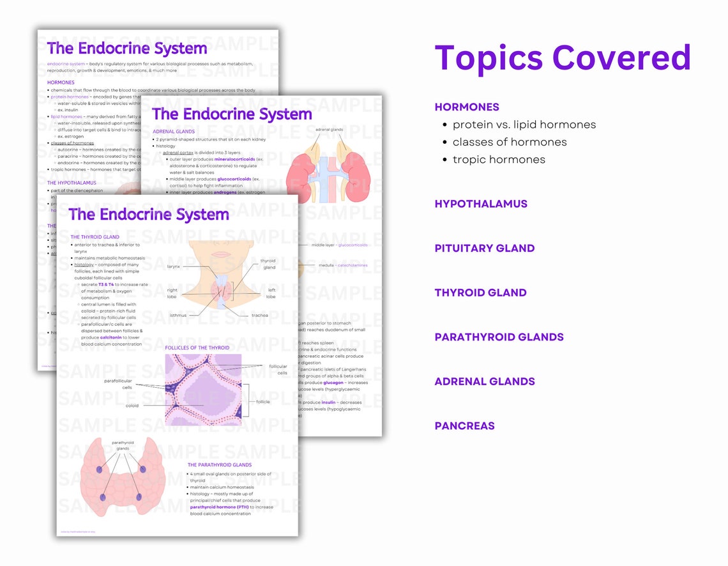The width and height of the screenshot is (728, 566).
Task: Open the HYPOTHALAMUS topic heading
Action: 481,204
